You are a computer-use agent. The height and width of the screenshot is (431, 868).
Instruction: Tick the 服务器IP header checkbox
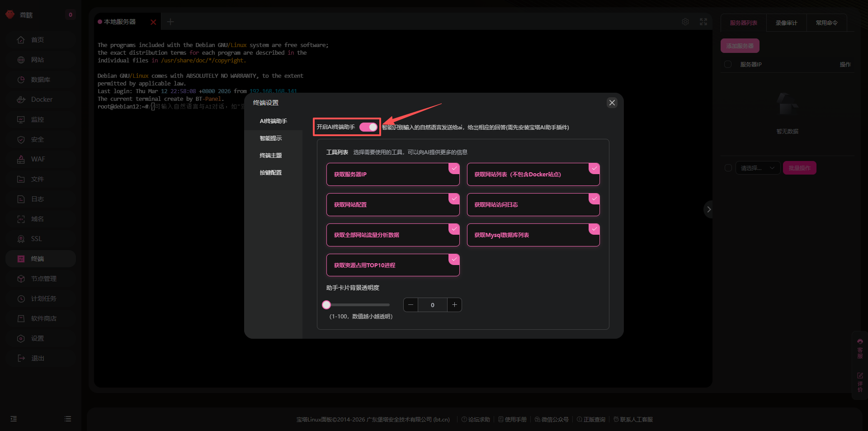click(x=728, y=64)
